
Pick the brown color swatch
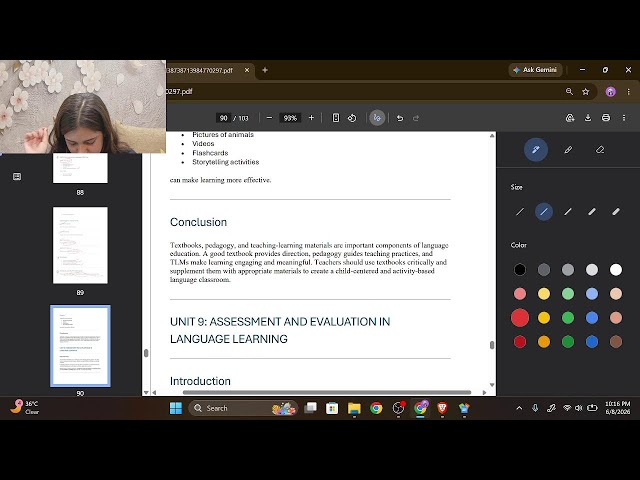[616, 342]
